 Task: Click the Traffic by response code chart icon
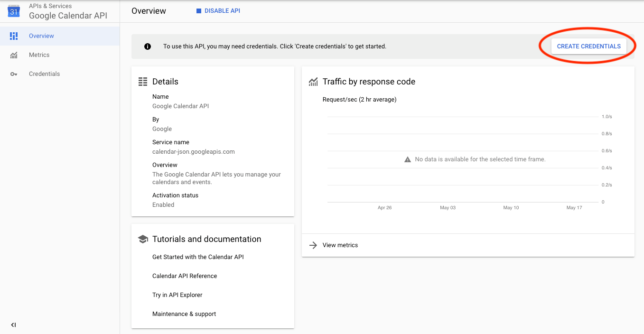click(313, 82)
